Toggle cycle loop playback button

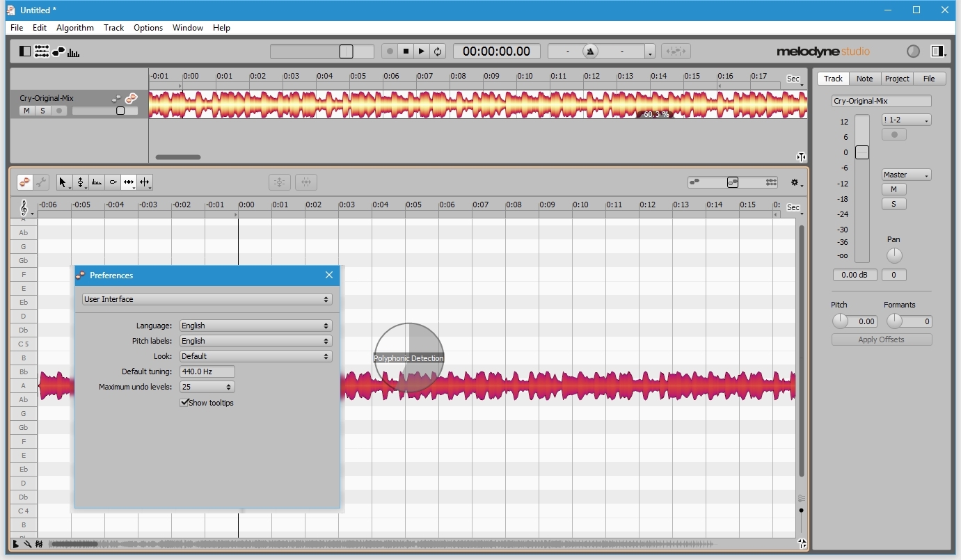[438, 51]
